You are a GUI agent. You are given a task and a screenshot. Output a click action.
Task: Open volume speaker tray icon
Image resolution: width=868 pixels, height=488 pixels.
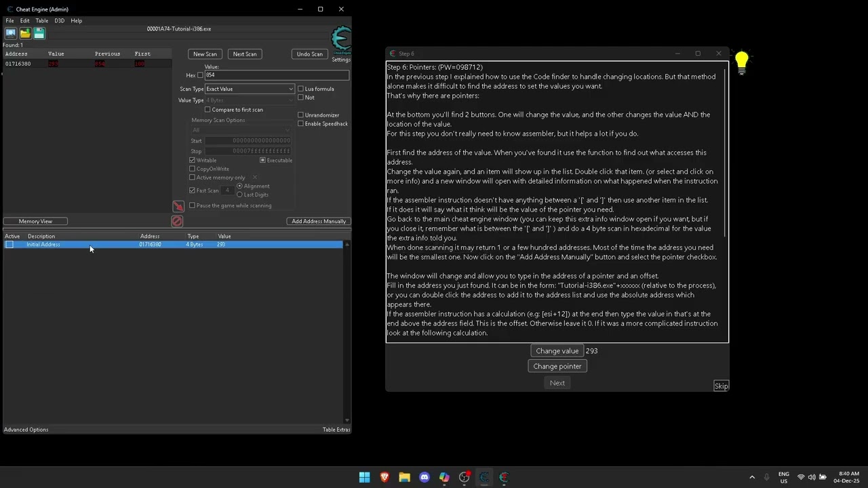click(812, 477)
